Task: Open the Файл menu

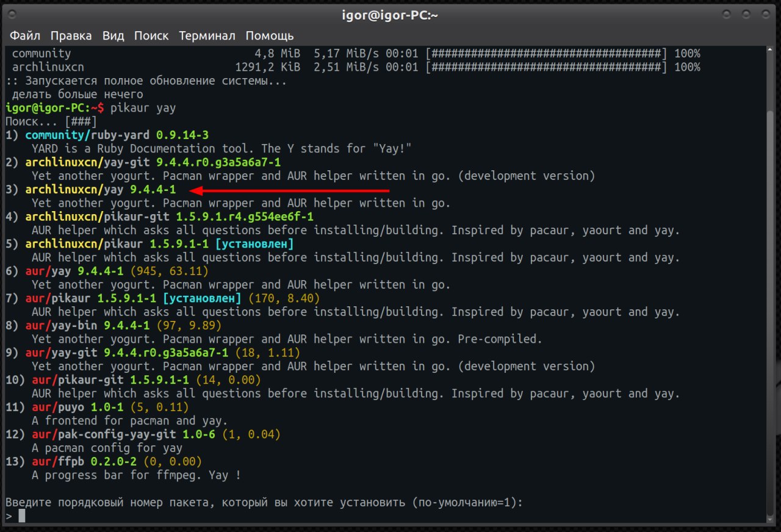Action: (25, 35)
